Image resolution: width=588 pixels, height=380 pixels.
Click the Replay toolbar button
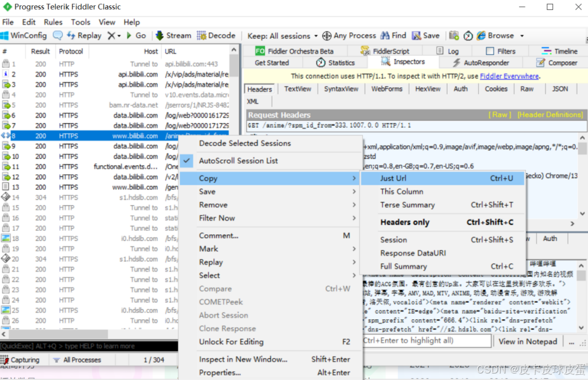tap(84, 35)
